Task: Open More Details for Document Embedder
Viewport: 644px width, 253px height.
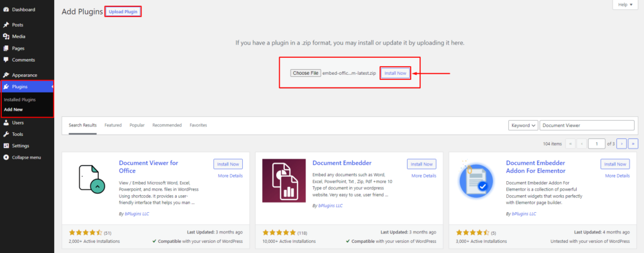Action: (423, 176)
